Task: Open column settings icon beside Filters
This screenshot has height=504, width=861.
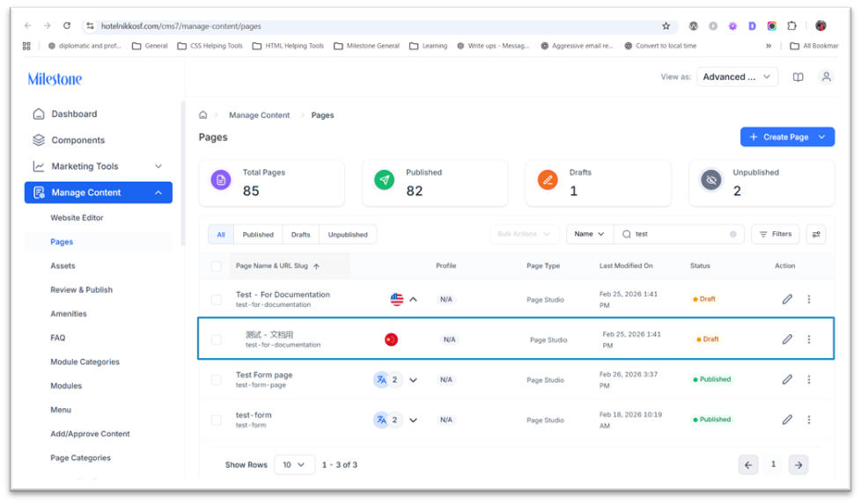Action: [x=816, y=234]
